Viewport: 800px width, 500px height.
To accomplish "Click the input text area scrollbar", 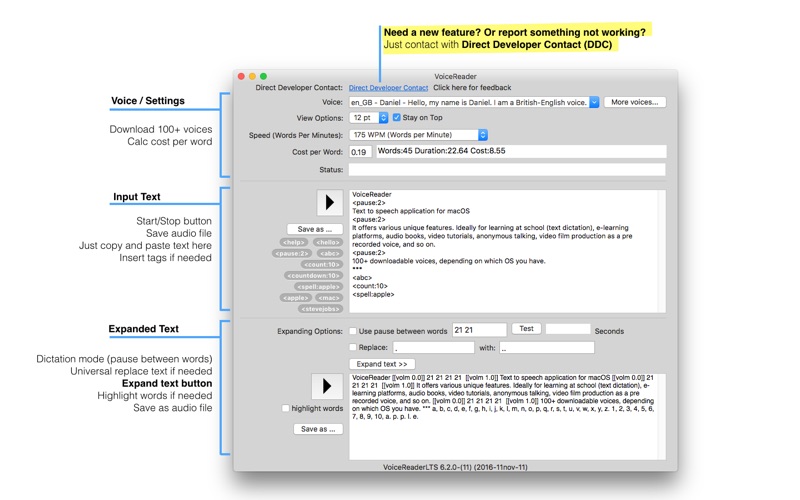I will (662, 252).
